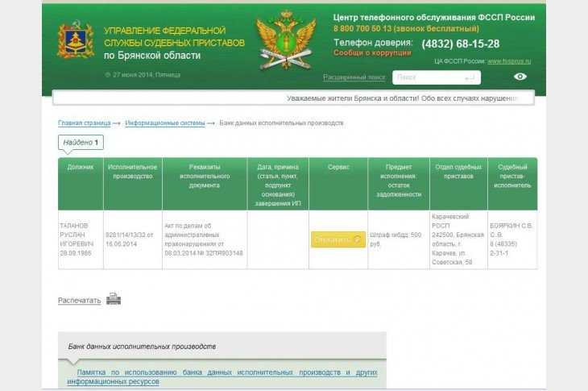Screen dimensions: 588x391
Task: Select the Банк данных исполнительных производств section header
Action: tap(142, 346)
